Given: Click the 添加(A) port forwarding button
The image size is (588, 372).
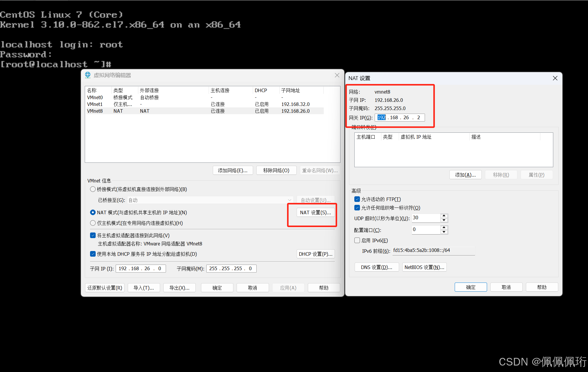Looking at the screenshot, I should point(465,175).
